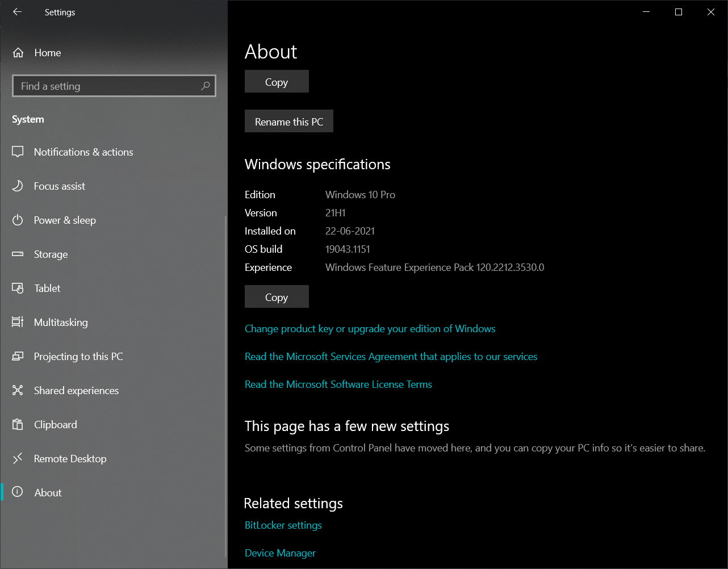Open Notifications & actions from the sidebar icon
This screenshot has height=569, width=728.
pos(18,152)
